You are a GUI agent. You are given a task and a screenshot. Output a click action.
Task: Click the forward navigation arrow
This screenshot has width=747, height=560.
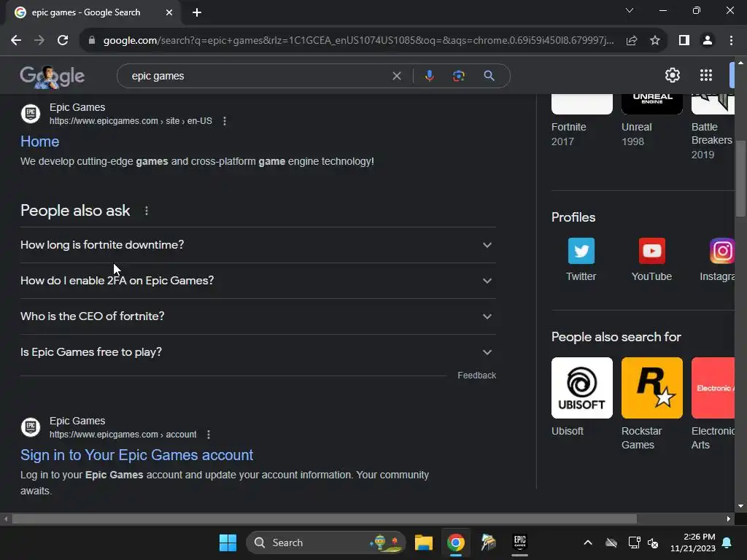click(39, 41)
